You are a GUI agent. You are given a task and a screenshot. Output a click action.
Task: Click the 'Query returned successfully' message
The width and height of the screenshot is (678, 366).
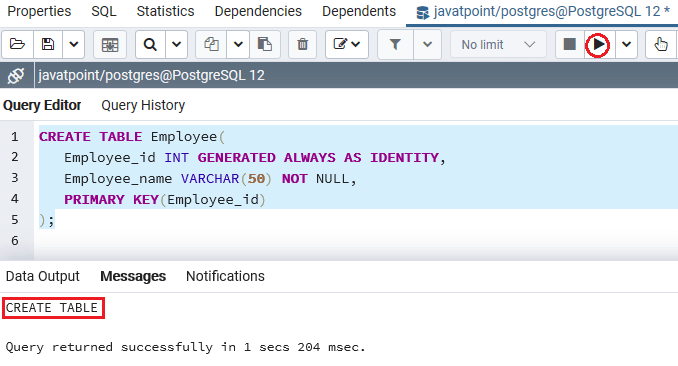point(185,347)
